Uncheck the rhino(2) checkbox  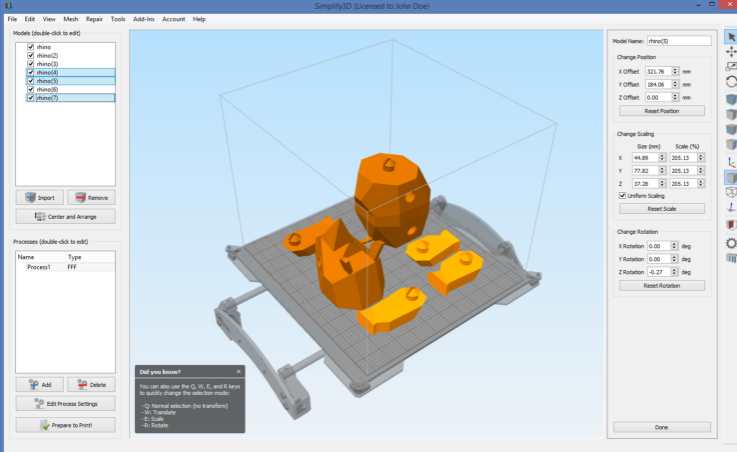pyautogui.click(x=31, y=55)
